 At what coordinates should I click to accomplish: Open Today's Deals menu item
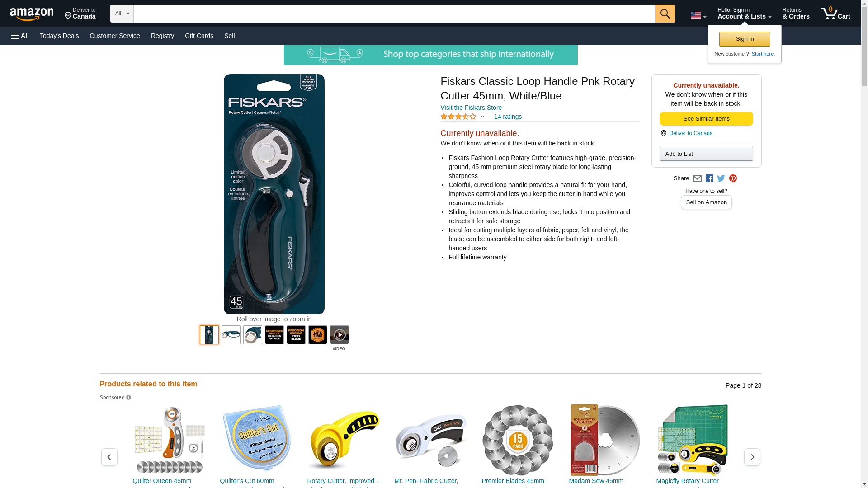pyautogui.click(x=59, y=36)
